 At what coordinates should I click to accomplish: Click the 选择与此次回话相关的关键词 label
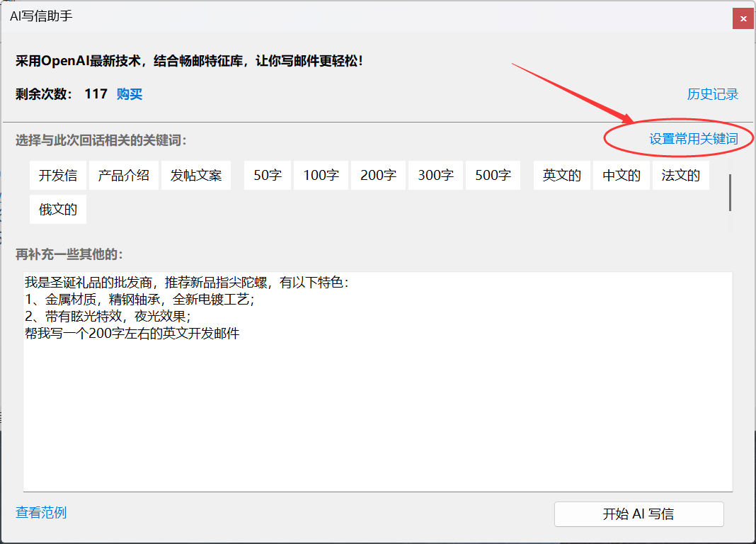coord(101,140)
